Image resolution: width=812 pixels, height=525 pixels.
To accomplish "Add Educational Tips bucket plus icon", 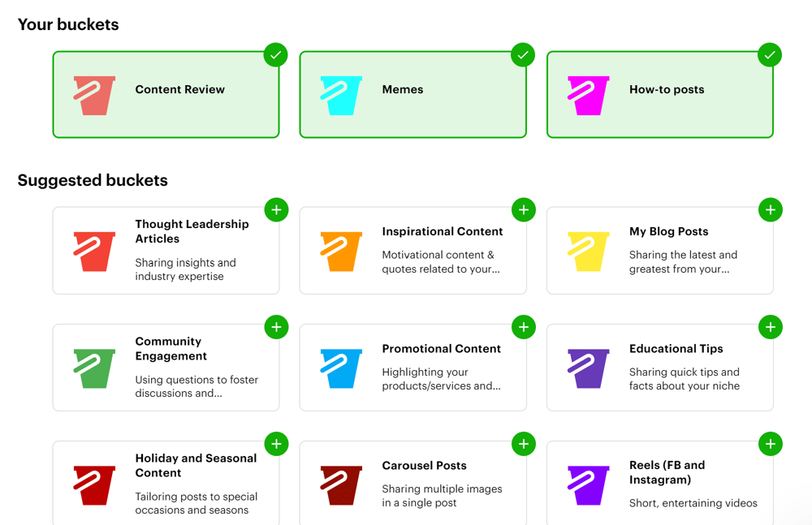I will click(771, 327).
